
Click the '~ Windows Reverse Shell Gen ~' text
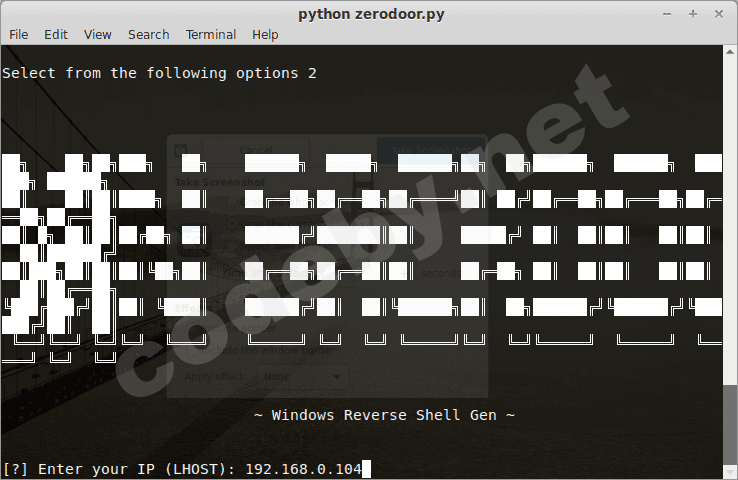(384, 415)
